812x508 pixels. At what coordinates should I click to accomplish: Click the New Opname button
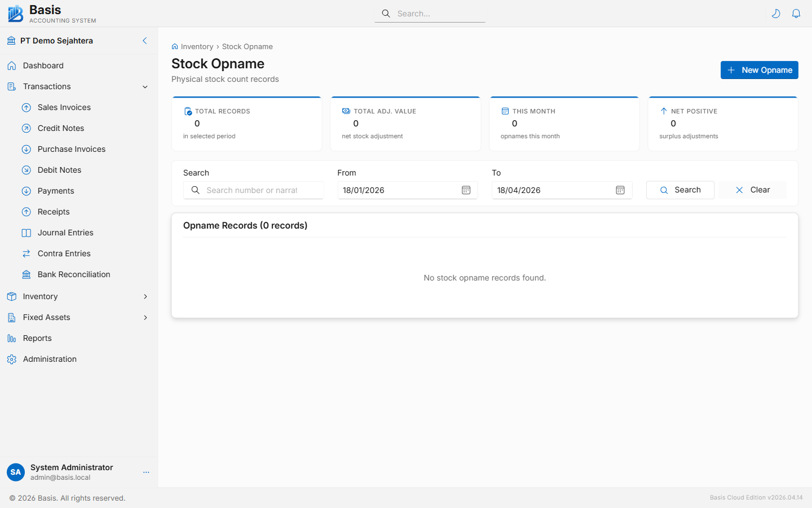coord(759,70)
